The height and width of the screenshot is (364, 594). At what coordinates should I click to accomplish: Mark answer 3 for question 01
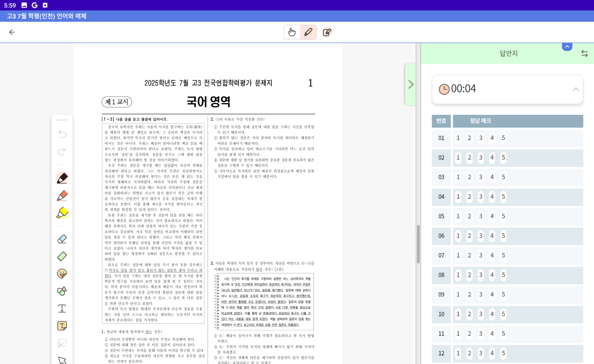(481, 138)
